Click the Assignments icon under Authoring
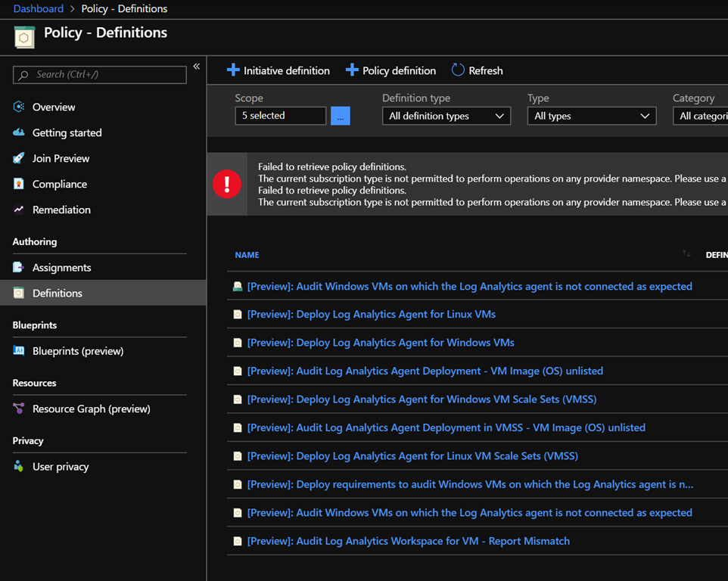The width and height of the screenshot is (728, 581). [19, 268]
